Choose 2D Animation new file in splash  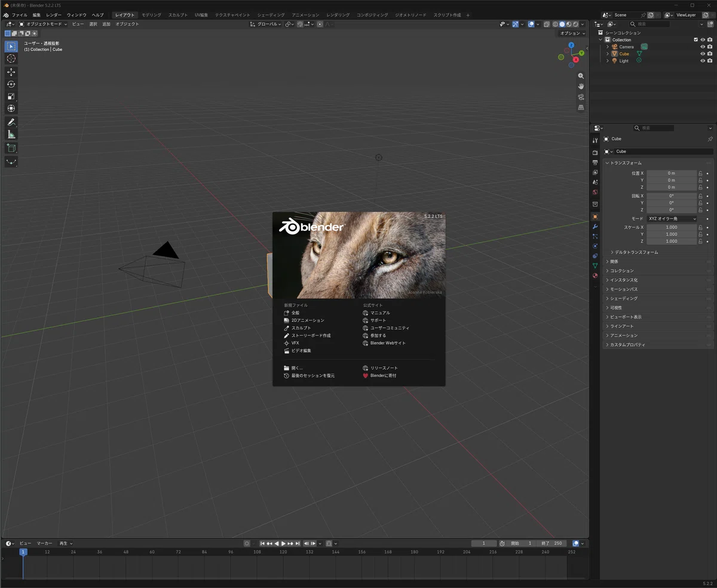click(304, 320)
